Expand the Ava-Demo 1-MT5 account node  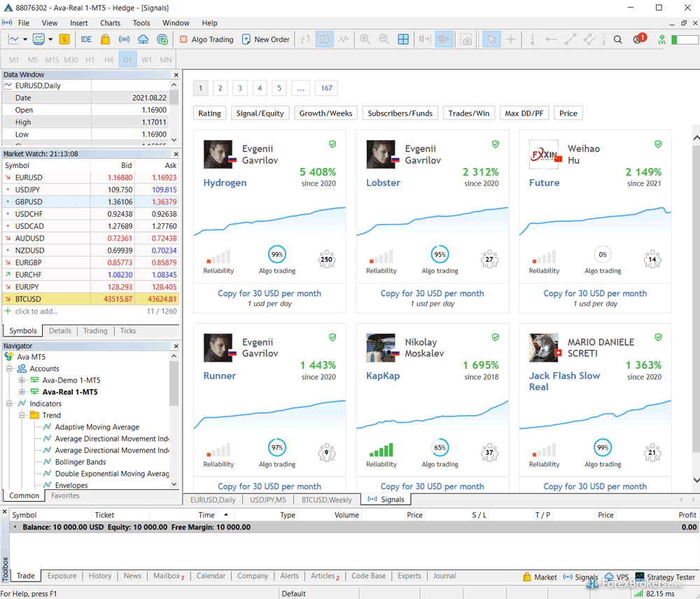pos(22,380)
